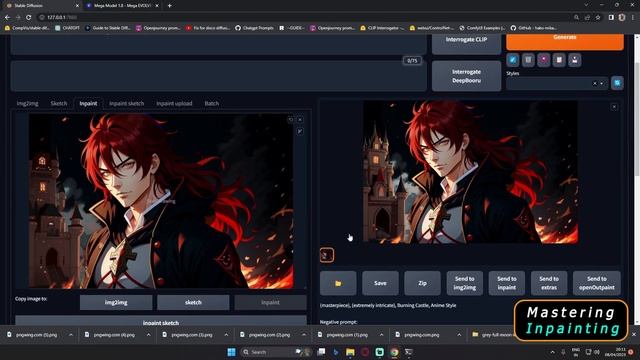Image resolution: width=640 pixels, height=360 pixels.
Task: Open the Chrome three-dot menu
Action: tap(633, 17)
